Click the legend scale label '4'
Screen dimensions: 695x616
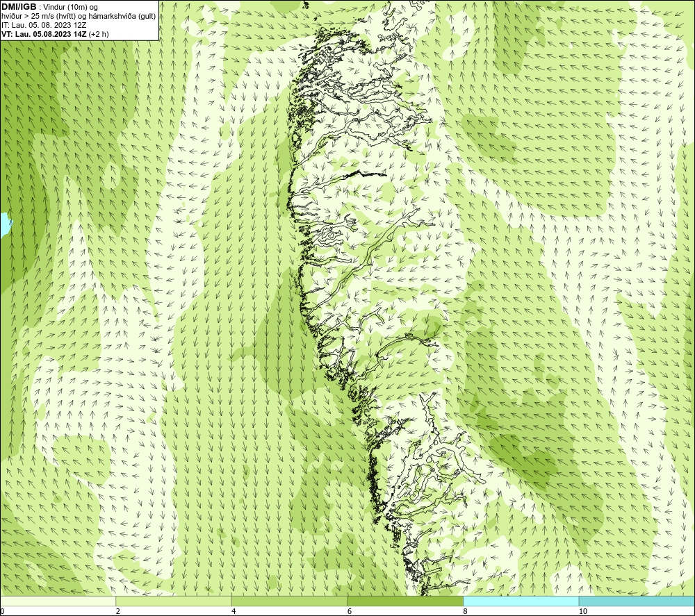[234, 611]
